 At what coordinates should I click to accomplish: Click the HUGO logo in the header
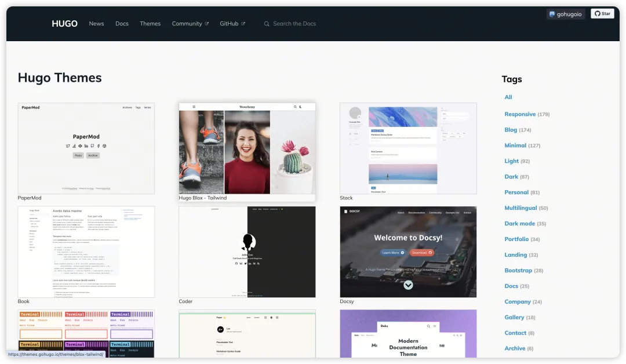(64, 24)
